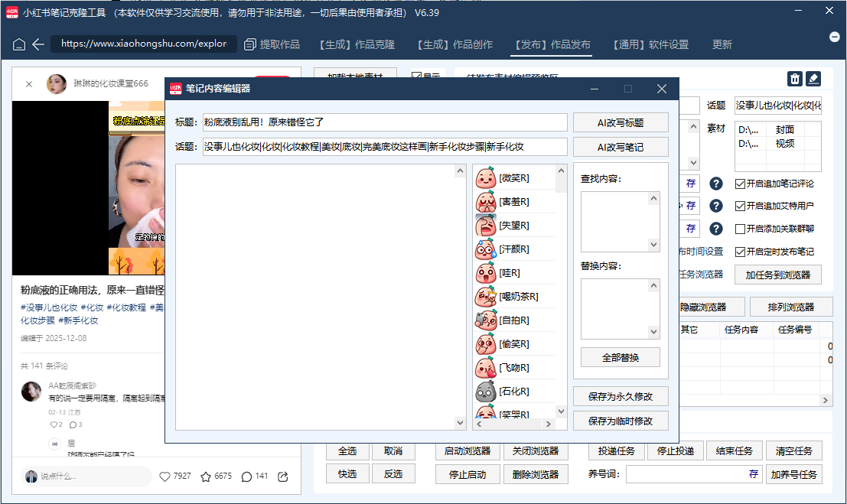Switch to the 【生成】作品克隆 tab
The width and height of the screenshot is (847, 504).
(356, 44)
